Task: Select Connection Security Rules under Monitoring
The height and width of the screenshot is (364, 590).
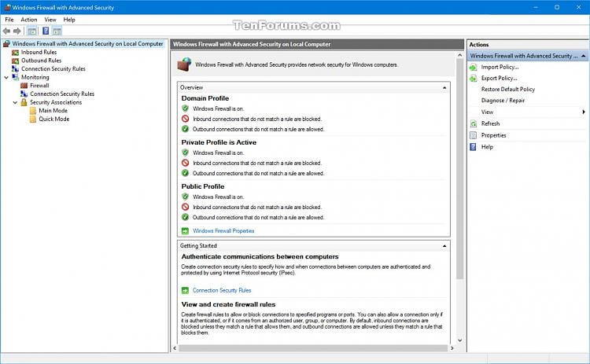Action: (x=62, y=94)
